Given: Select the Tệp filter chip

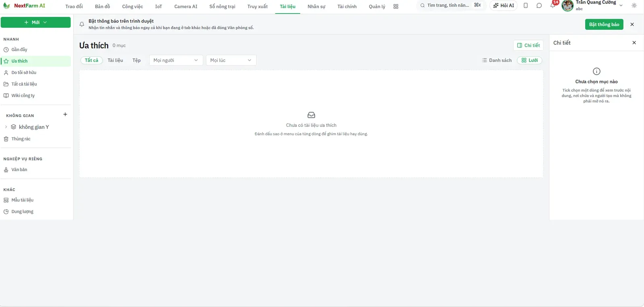Looking at the screenshot, I should pos(136,60).
